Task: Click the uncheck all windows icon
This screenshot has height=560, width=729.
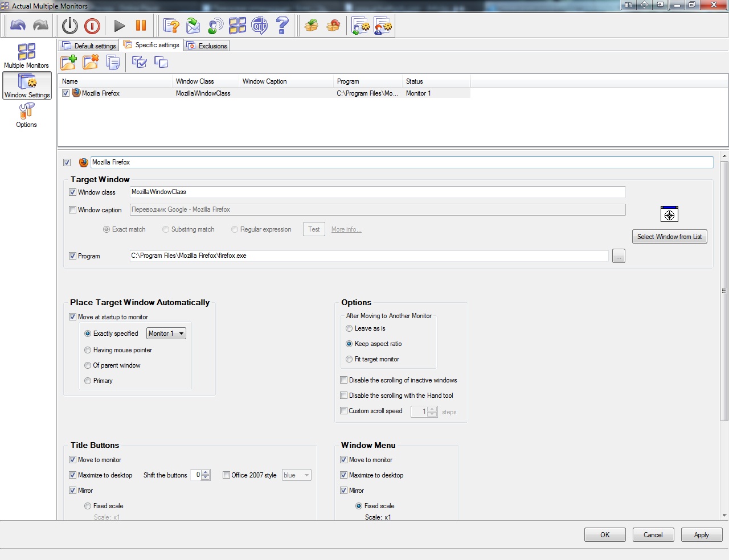Action: click(161, 62)
